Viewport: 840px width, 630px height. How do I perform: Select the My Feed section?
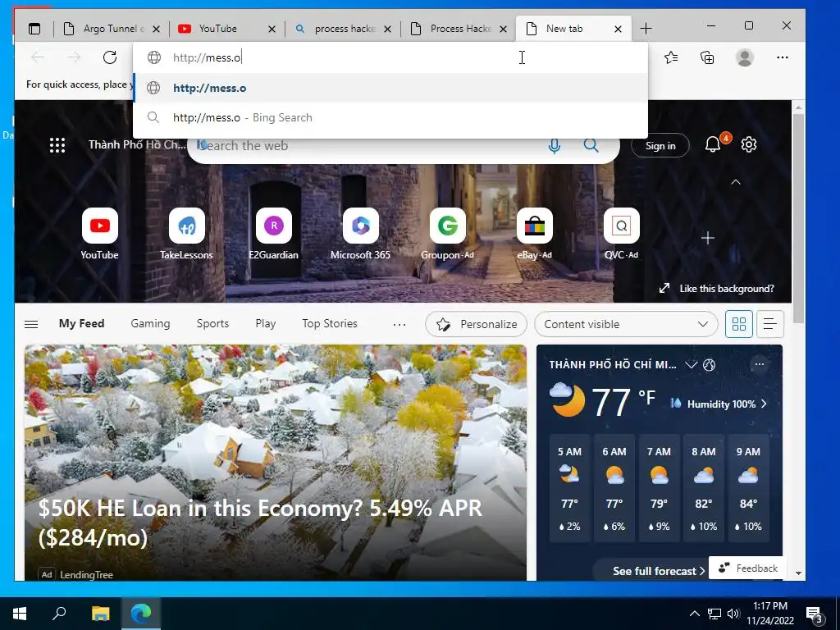81,323
